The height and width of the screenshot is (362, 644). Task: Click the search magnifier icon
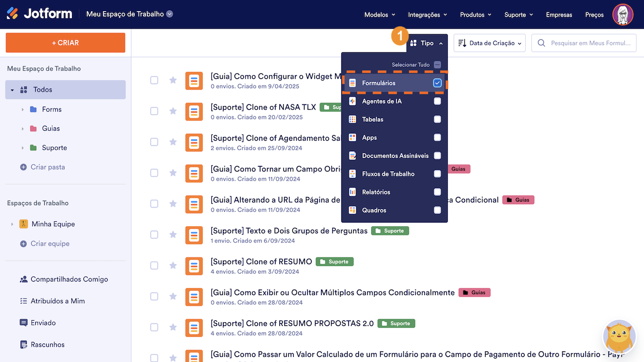[x=541, y=43]
